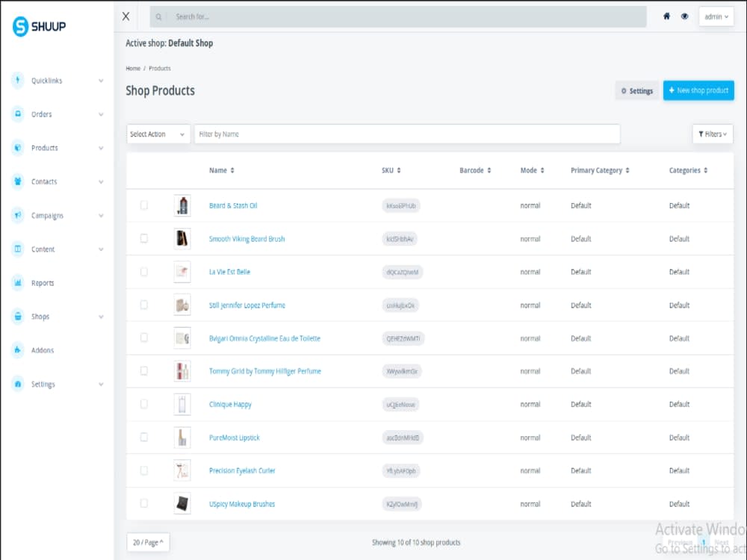Check the Smooth Viking Beard Brush checkbox

(x=144, y=238)
